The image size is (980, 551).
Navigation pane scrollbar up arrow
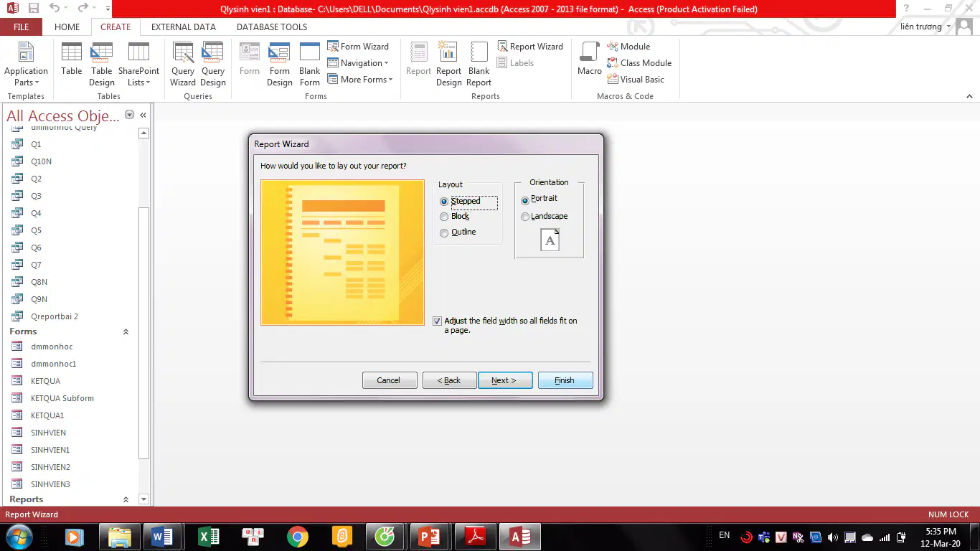click(x=143, y=133)
